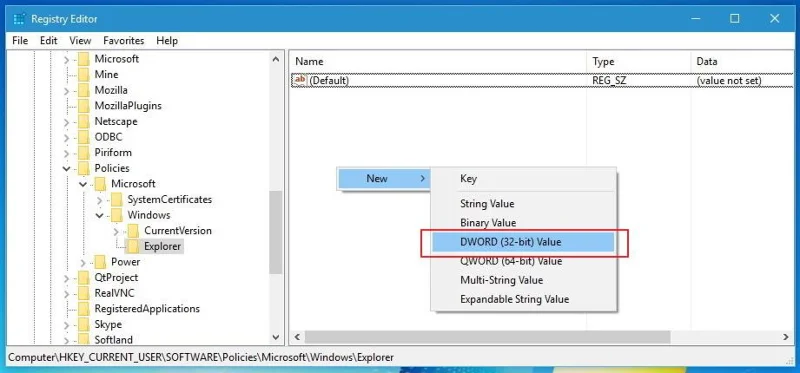
Task: Select the Power folder icon
Action: pyautogui.click(x=100, y=262)
